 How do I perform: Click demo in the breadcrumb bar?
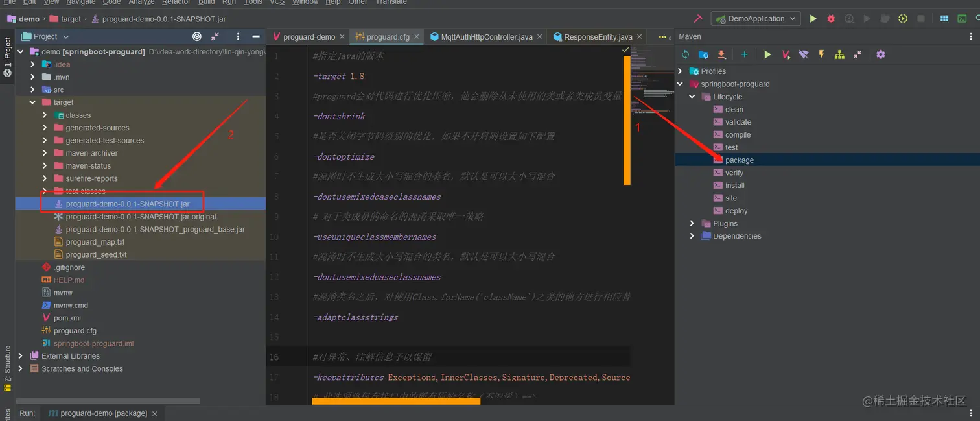pyautogui.click(x=29, y=19)
